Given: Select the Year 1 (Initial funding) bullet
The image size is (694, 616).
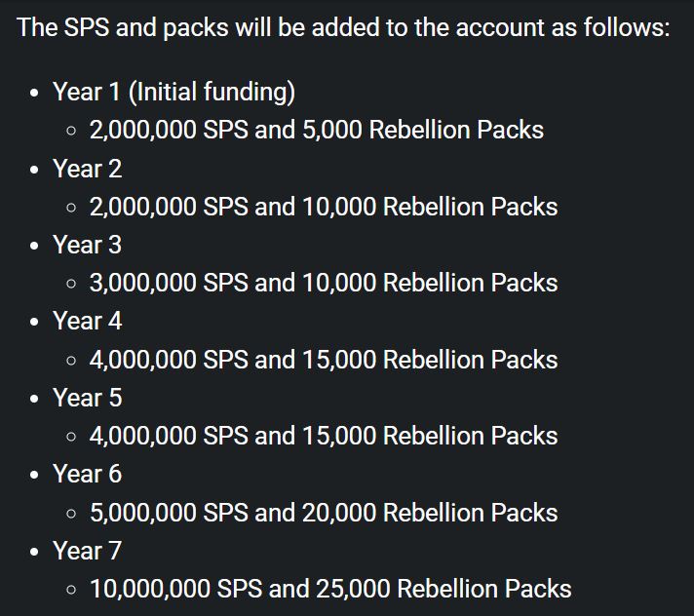Looking at the screenshot, I should [173, 92].
